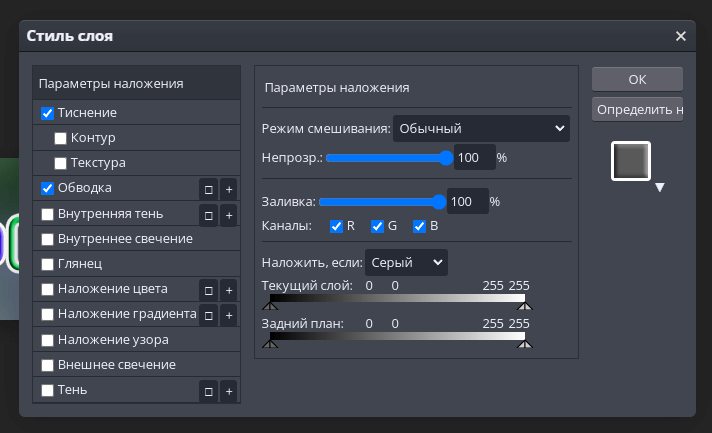Enable the Наложение градиента checkbox
This screenshot has width=712, height=433.
point(47,314)
